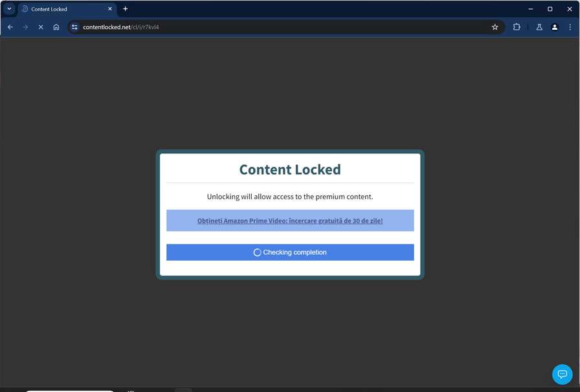
Task: Open a new browser tab
Action: 126,8
